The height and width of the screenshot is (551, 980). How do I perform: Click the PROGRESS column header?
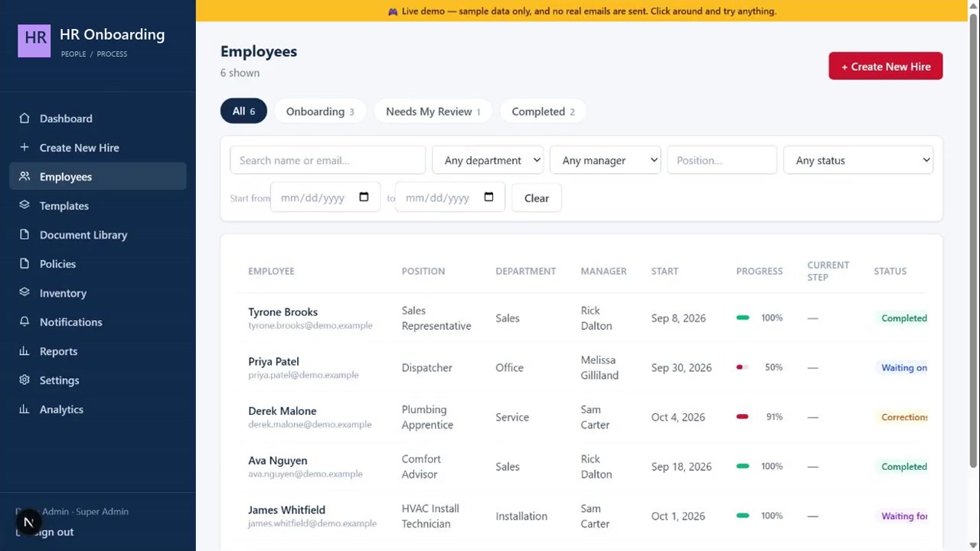(x=759, y=271)
